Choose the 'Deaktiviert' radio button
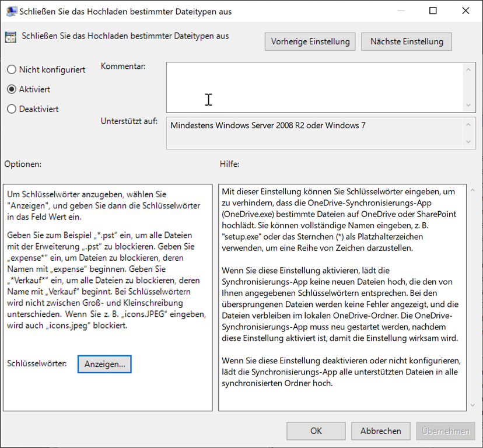The image size is (483, 448). click(12, 109)
